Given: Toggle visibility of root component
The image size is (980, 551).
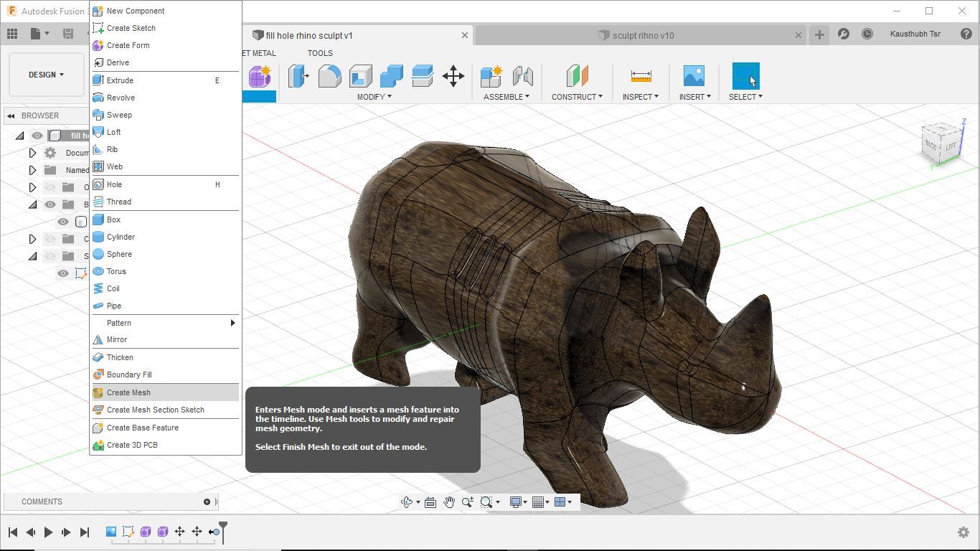Looking at the screenshot, I should pos(37,136).
